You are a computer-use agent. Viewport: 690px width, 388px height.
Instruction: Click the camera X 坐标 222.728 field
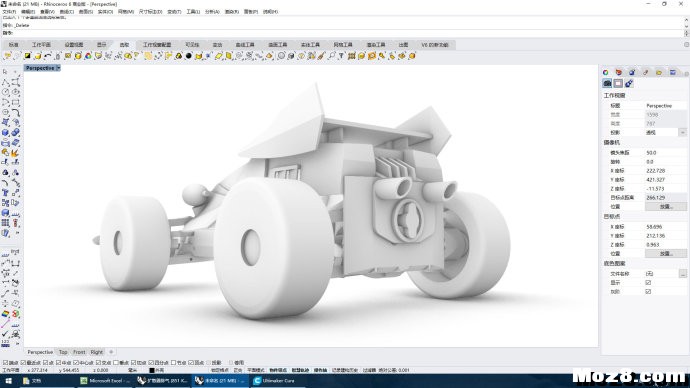tap(665, 171)
